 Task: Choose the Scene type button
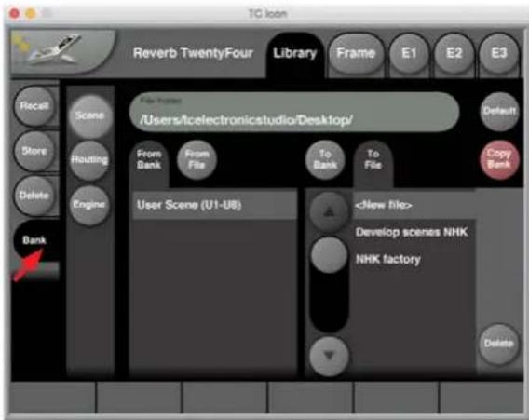point(89,115)
